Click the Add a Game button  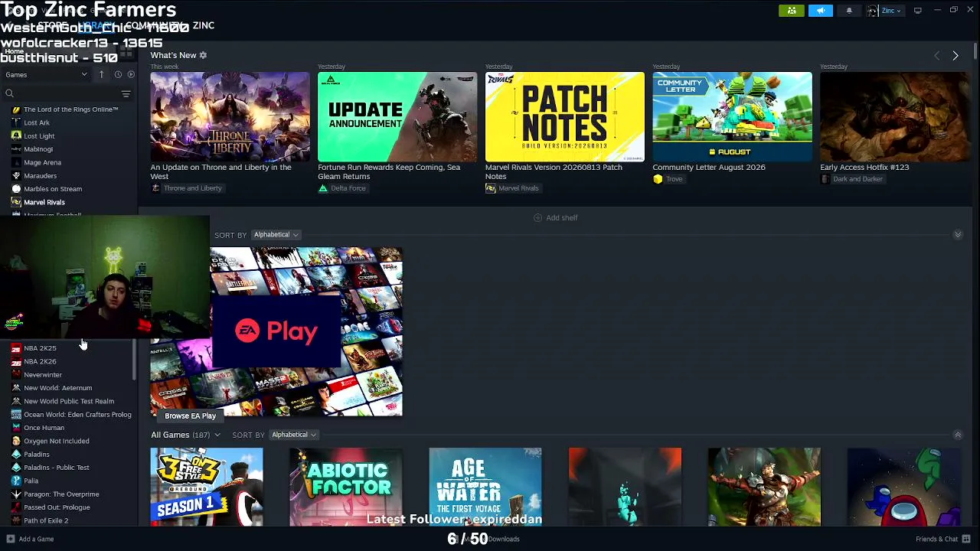coord(30,539)
